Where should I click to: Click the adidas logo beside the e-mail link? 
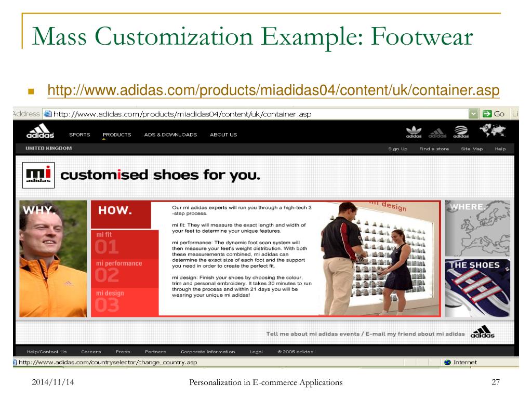pos(482,332)
